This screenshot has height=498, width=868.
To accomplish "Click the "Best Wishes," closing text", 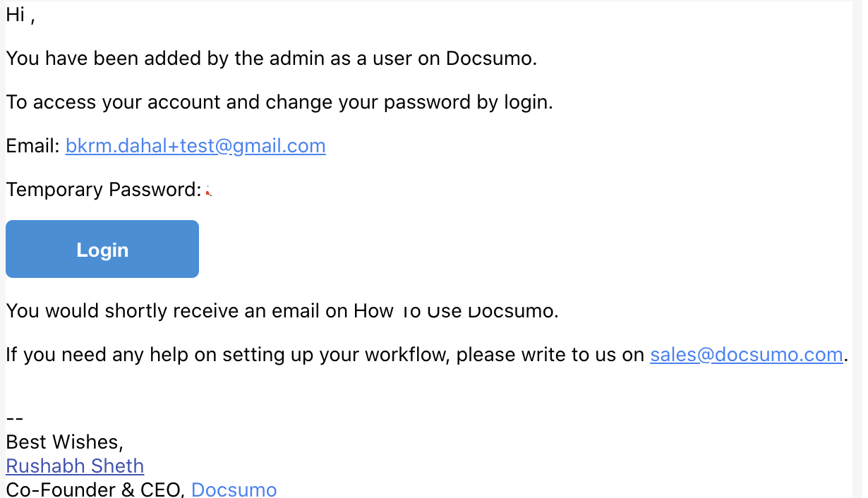I will tap(65, 442).
